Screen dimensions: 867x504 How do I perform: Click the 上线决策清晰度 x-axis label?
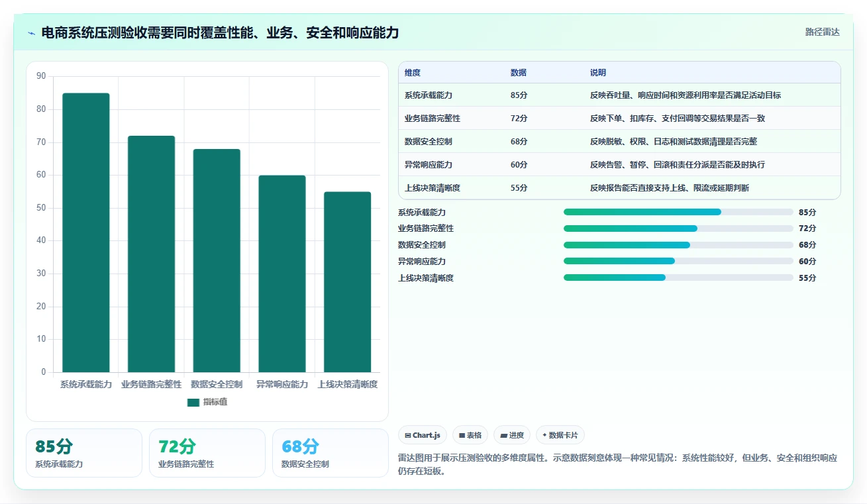click(x=348, y=385)
